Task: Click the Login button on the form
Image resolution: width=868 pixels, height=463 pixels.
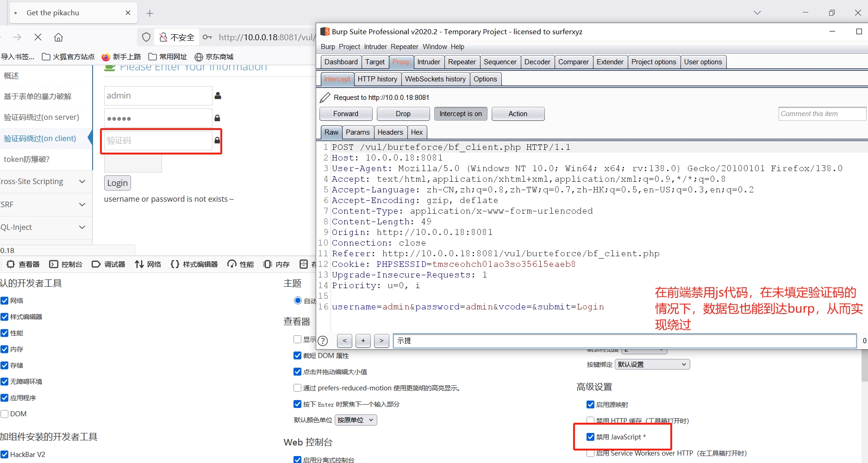Action: pyautogui.click(x=118, y=183)
